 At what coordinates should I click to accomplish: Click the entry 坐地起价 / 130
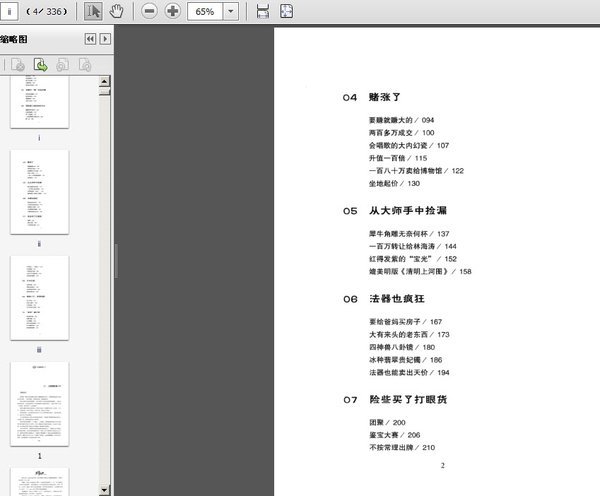[x=394, y=183]
